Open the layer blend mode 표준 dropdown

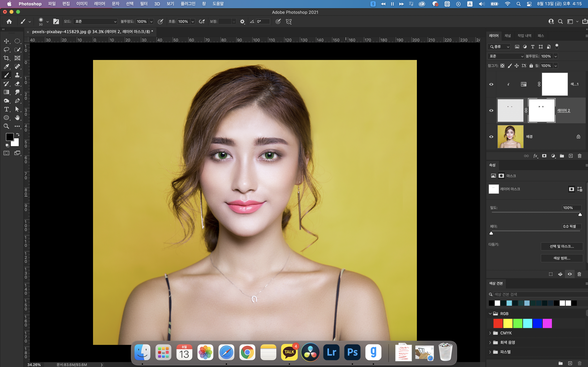[x=506, y=56]
